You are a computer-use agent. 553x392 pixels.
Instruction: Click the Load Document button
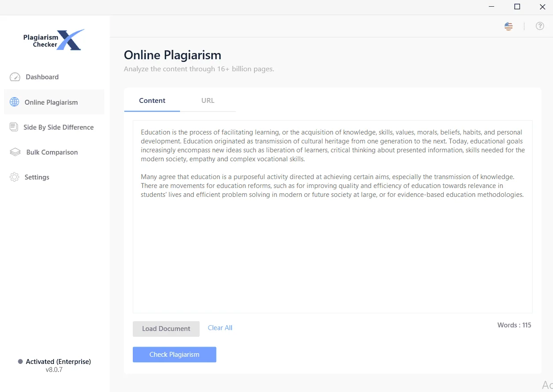pos(166,329)
